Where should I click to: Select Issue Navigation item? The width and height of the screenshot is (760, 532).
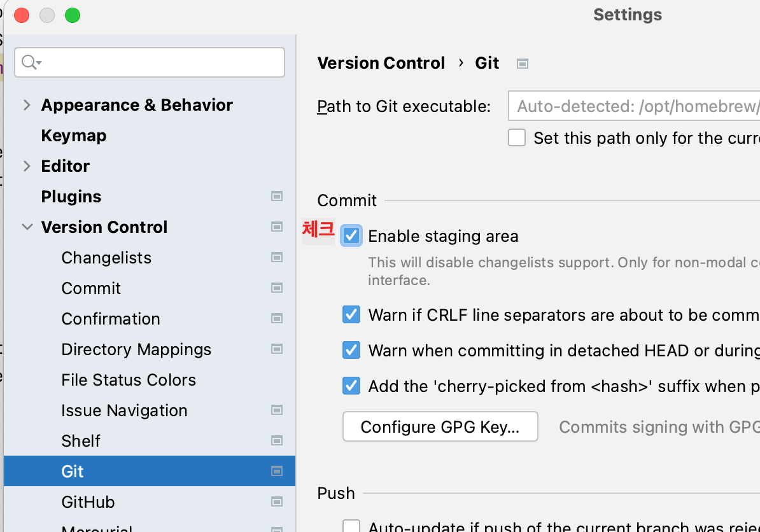click(x=124, y=410)
